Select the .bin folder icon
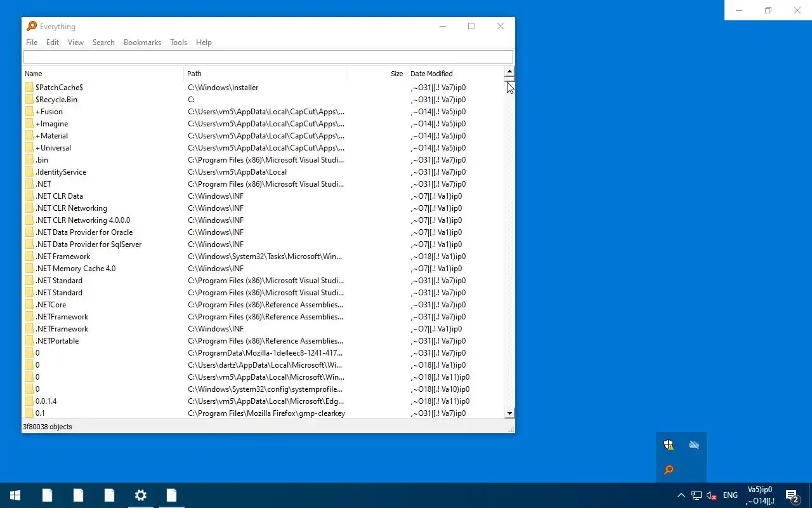The height and width of the screenshot is (508, 812). 29,160
